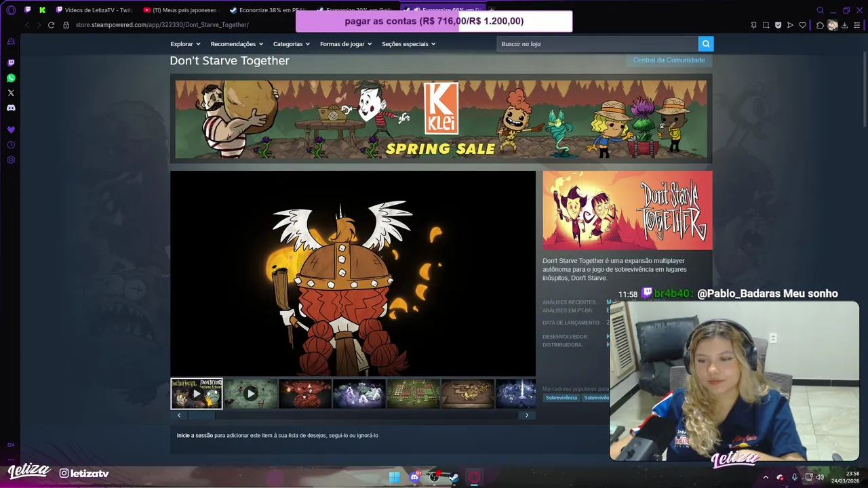Click the Klei Spring Sale banner
Screen dimensions: 868x488
441,119
